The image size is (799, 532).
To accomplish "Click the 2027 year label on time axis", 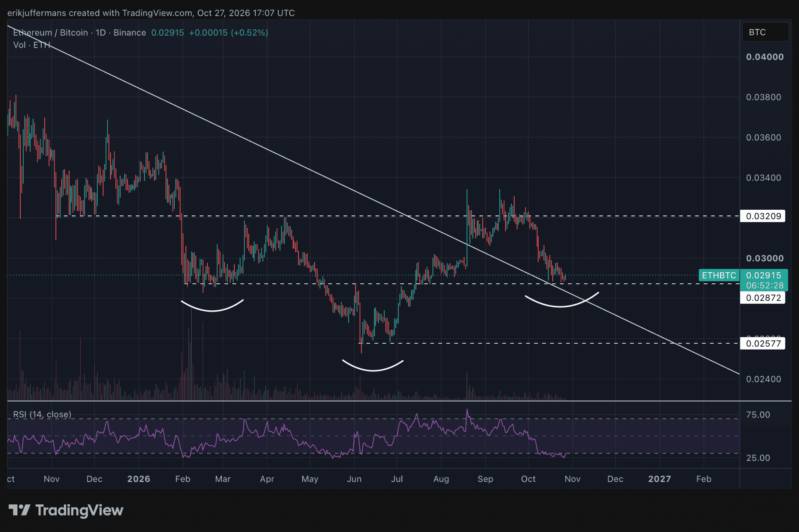I will [659, 479].
